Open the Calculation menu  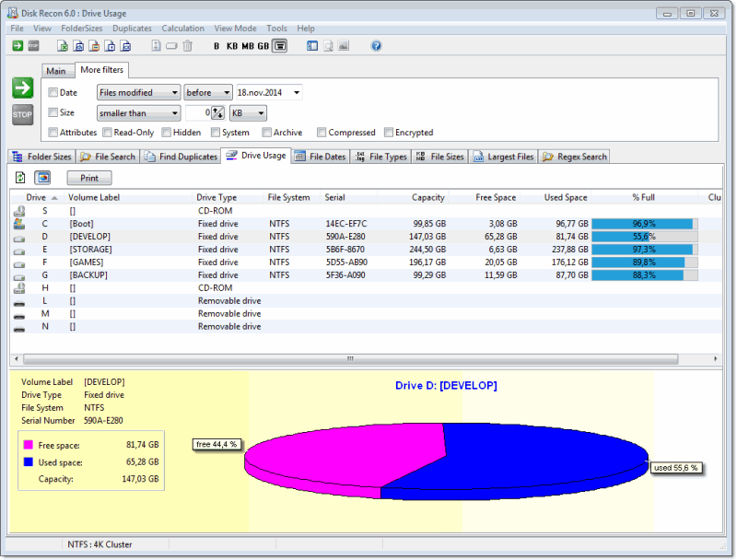pyautogui.click(x=182, y=29)
